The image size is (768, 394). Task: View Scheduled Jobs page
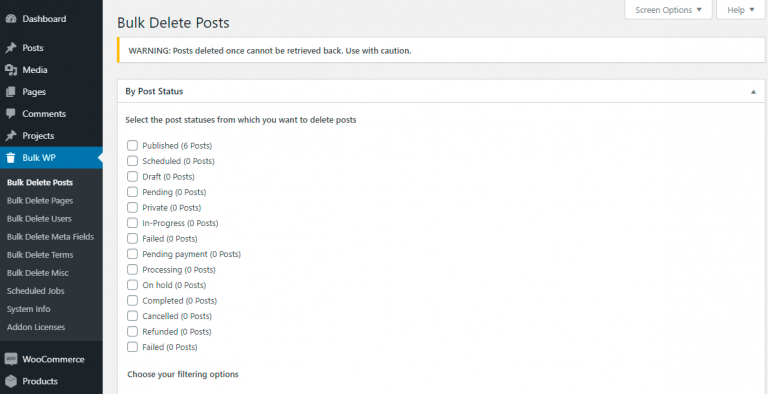[36, 291]
